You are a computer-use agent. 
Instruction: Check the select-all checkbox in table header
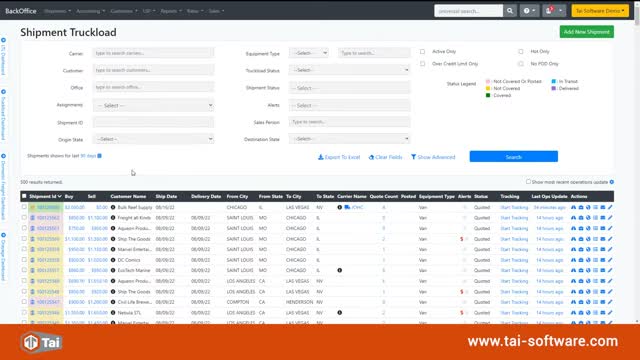click(x=24, y=196)
